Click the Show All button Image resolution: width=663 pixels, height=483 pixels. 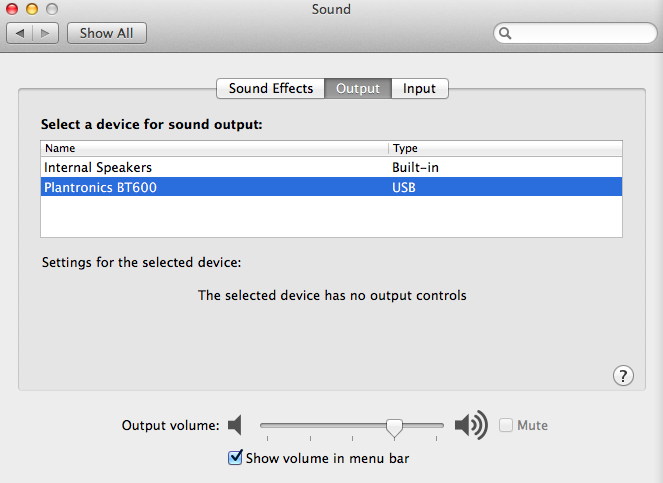(x=107, y=33)
